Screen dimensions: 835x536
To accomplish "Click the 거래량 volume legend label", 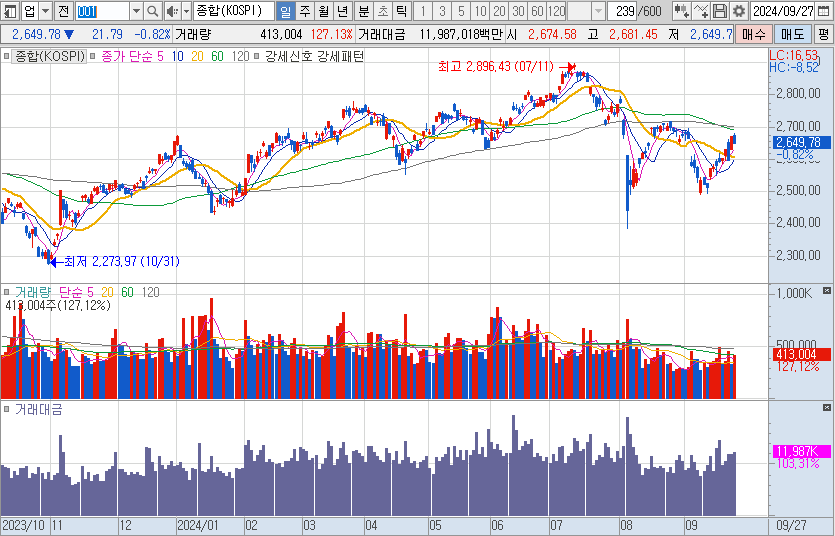I will [32, 292].
